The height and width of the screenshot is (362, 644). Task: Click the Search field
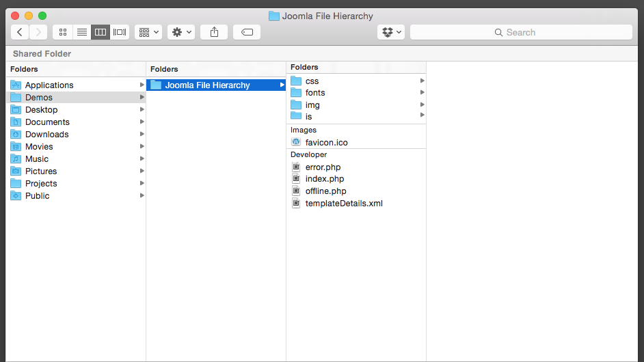(x=521, y=32)
